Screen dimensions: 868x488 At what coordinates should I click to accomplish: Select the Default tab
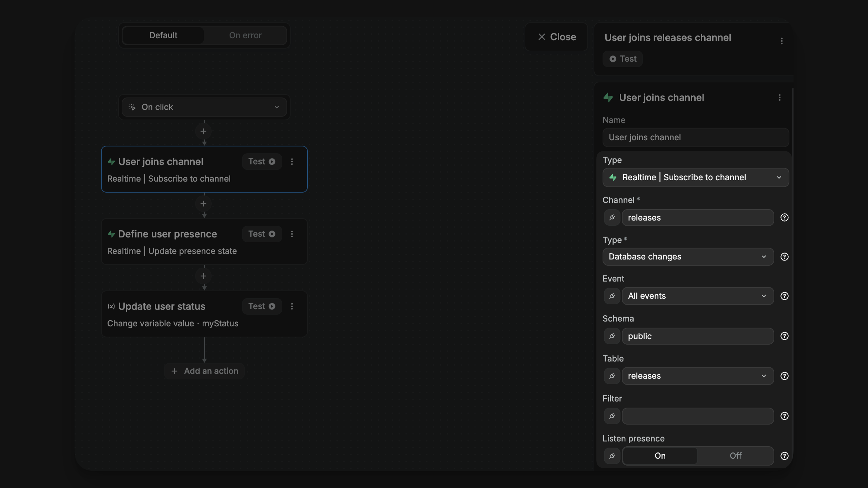point(163,35)
